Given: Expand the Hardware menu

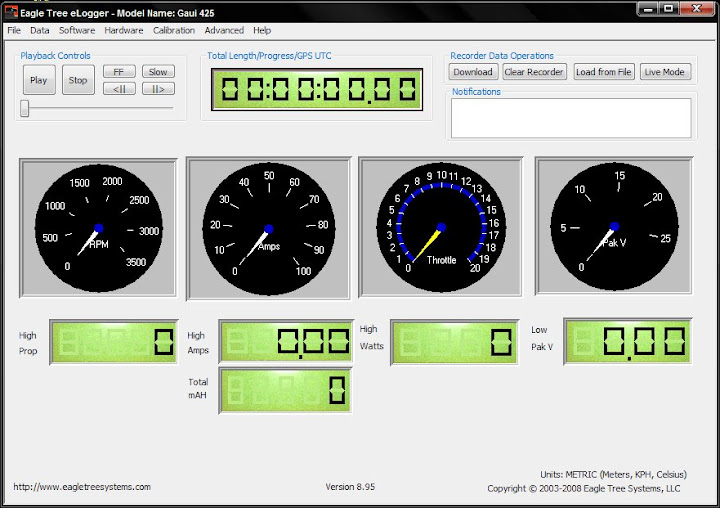Looking at the screenshot, I should 124,31.
